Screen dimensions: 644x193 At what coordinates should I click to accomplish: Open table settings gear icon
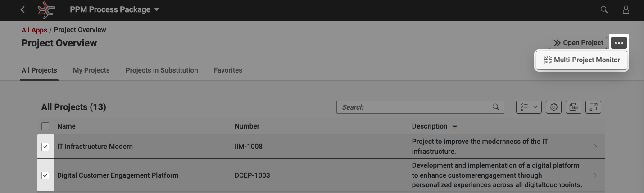coord(554,107)
